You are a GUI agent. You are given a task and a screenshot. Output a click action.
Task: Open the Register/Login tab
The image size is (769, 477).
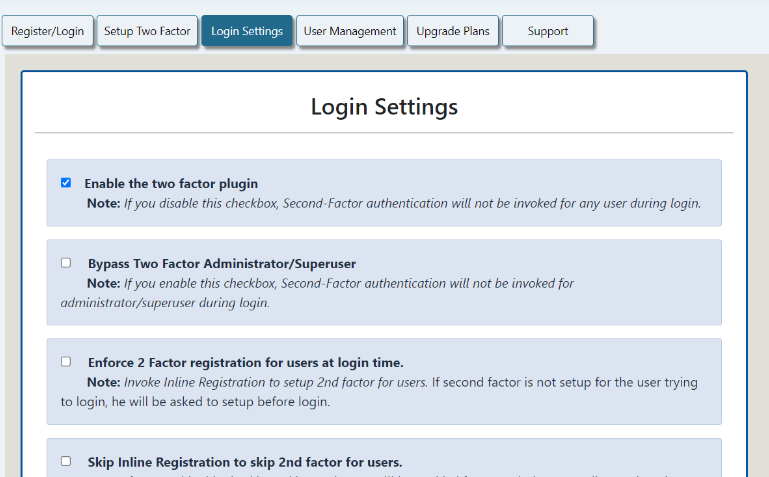pyautogui.click(x=48, y=31)
